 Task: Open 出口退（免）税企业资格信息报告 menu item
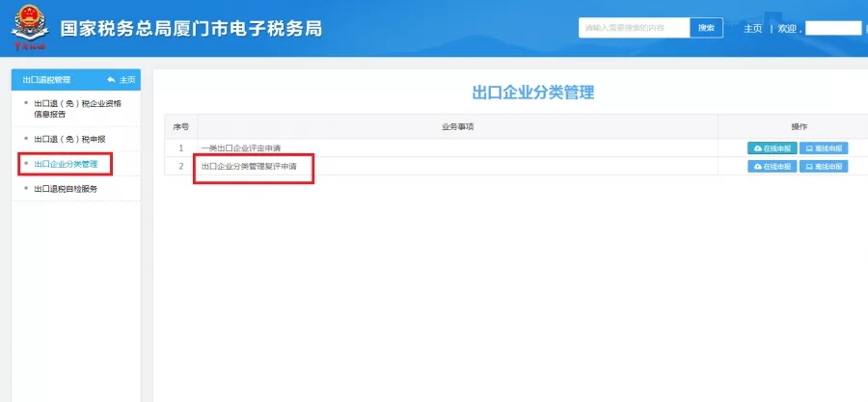pyautogui.click(x=77, y=109)
